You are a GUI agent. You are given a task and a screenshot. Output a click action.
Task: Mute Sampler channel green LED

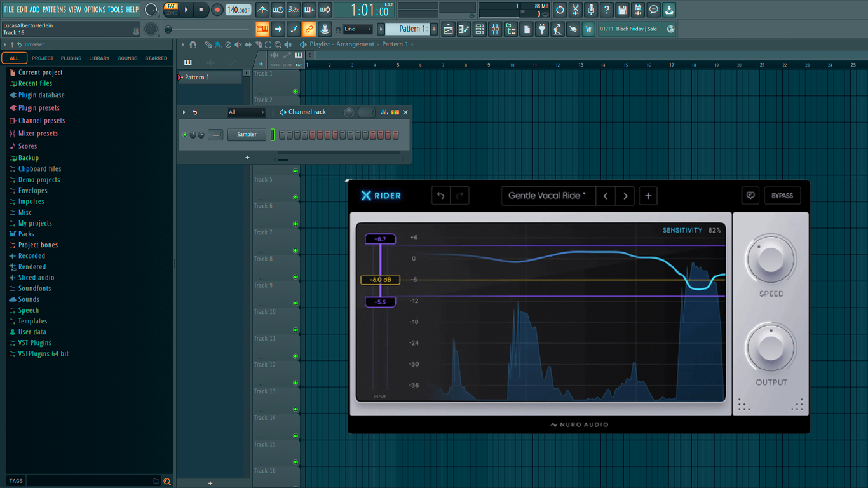[x=185, y=135]
